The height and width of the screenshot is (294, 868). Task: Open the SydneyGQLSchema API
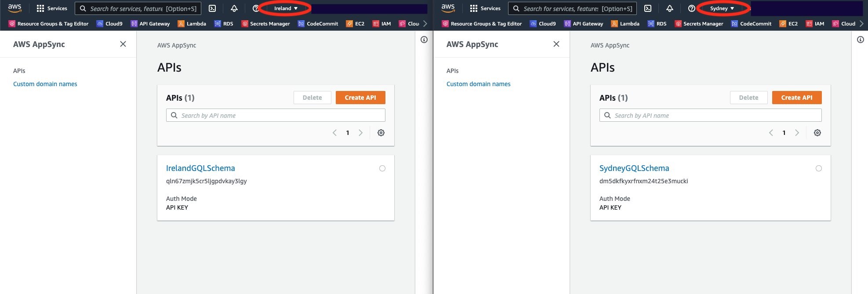coord(634,168)
